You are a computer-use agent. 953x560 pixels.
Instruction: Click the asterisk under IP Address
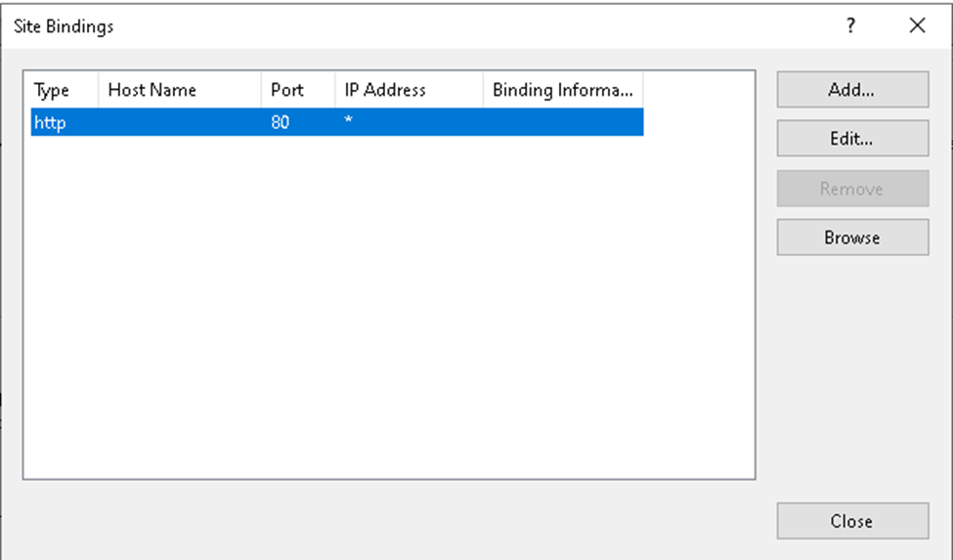pyautogui.click(x=349, y=123)
